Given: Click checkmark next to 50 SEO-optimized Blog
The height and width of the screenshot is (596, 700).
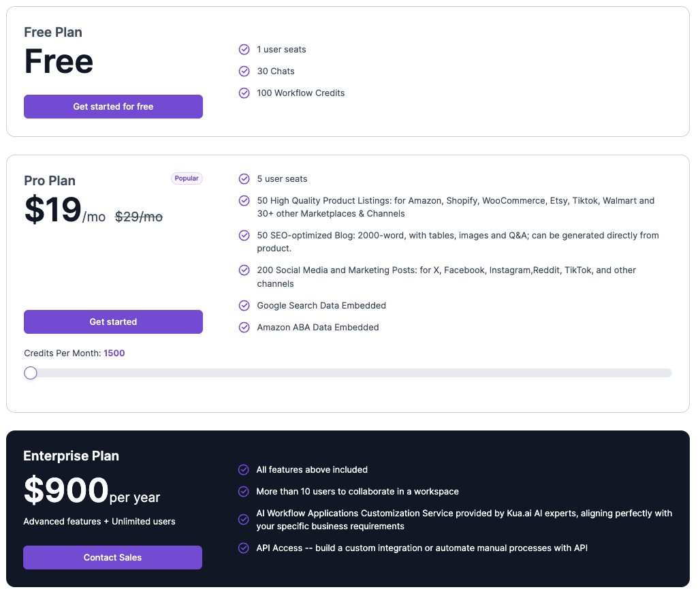Looking at the screenshot, I should 244,236.
